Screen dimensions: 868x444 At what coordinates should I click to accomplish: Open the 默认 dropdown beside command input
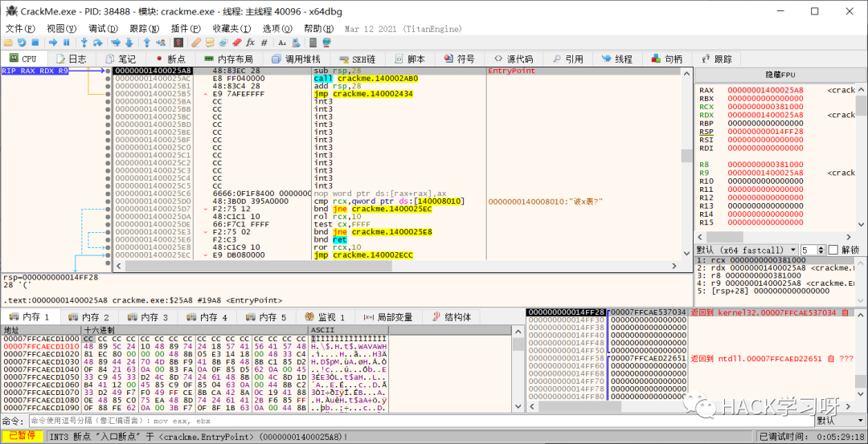click(x=840, y=421)
